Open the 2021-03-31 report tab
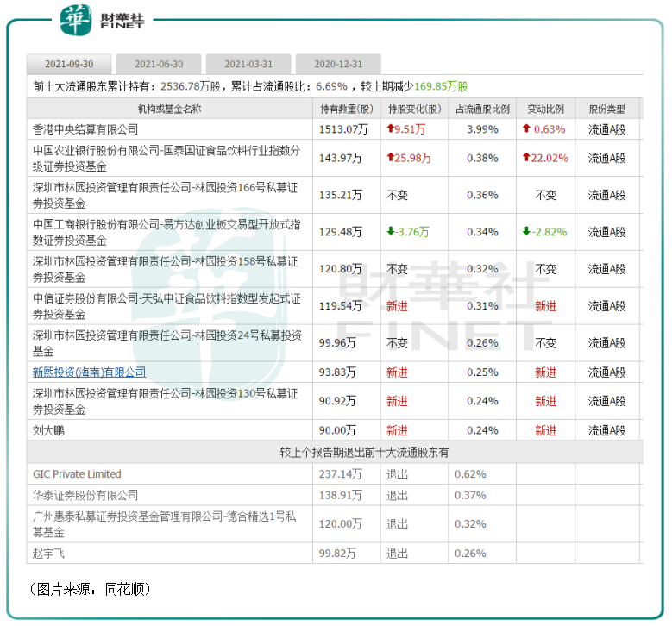The height and width of the screenshot is (626, 672). pyautogui.click(x=248, y=65)
